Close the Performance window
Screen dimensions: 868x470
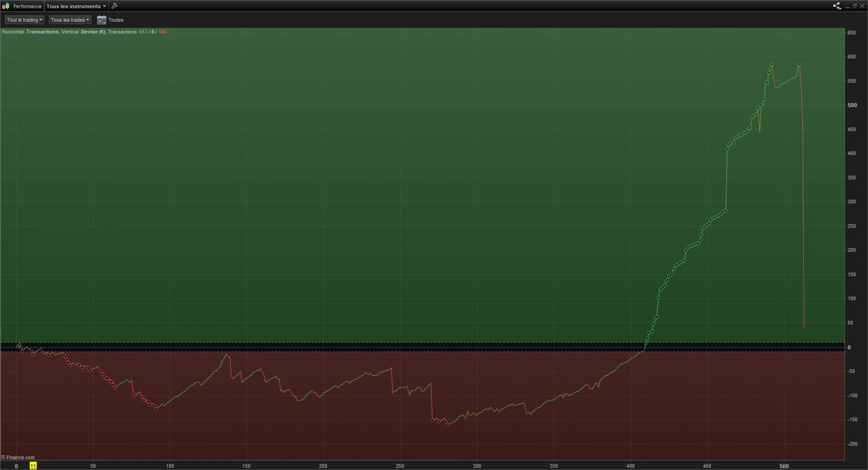[862, 6]
